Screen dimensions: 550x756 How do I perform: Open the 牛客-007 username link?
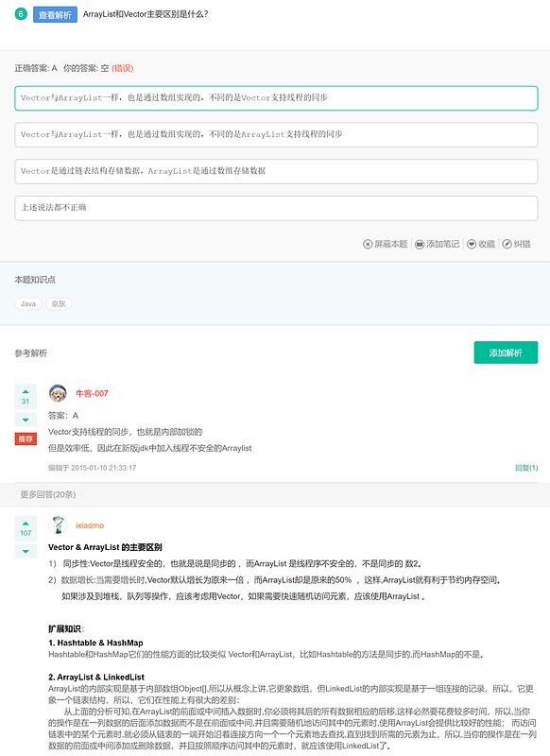point(92,393)
